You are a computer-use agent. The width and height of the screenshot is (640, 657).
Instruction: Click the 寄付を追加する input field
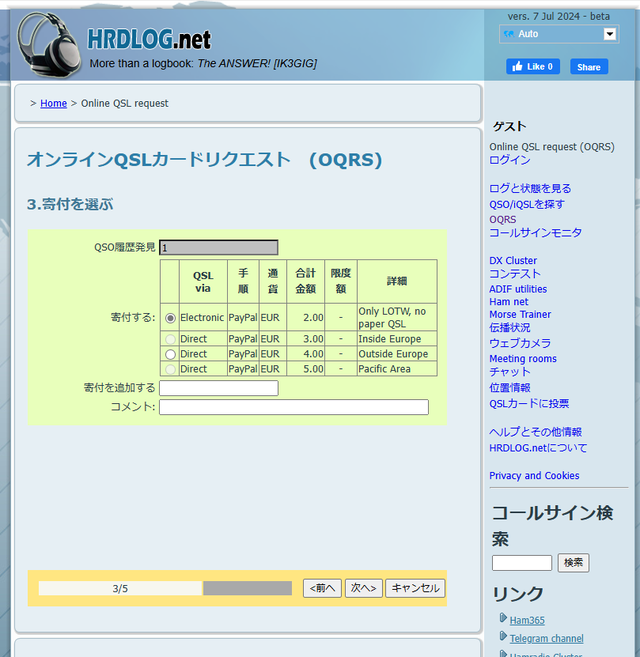218,388
